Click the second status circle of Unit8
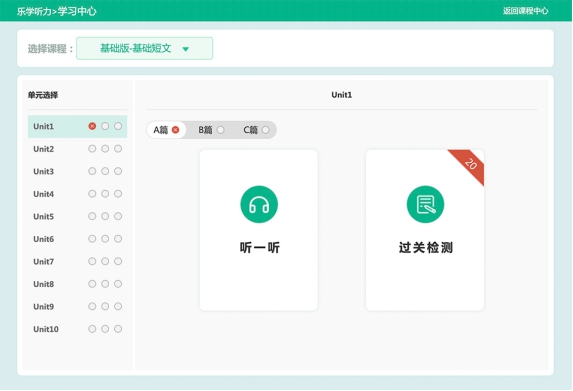 (x=105, y=284)
